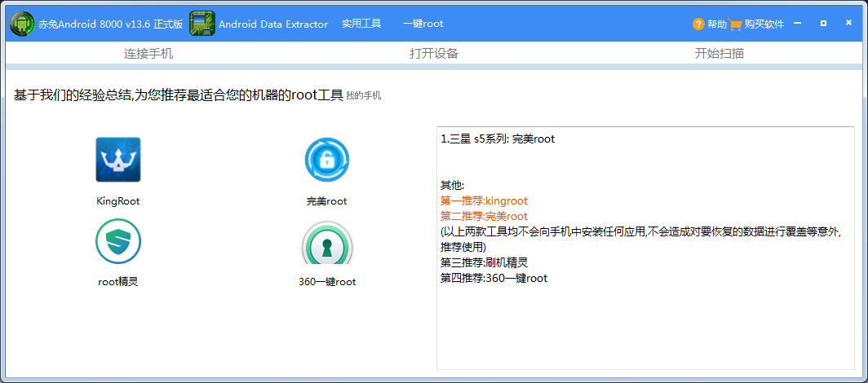Switch to the 连接手机 step tab
The height and width of the screenshot is (383, 868).
pos(148,54)
